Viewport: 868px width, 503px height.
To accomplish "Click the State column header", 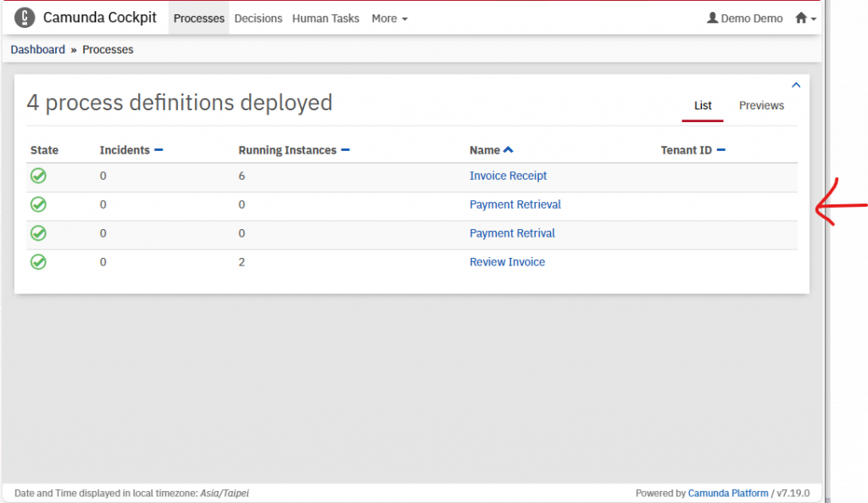I will (x=44, y=150).
